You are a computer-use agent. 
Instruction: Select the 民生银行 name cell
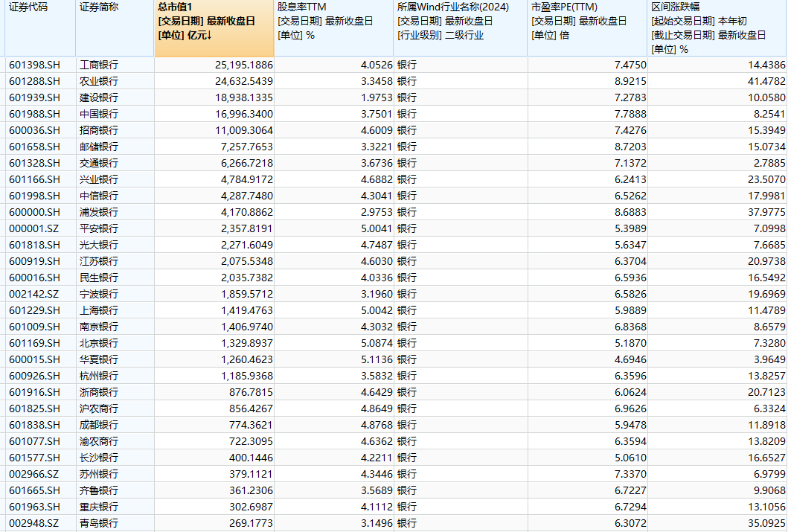coord(99,278)
